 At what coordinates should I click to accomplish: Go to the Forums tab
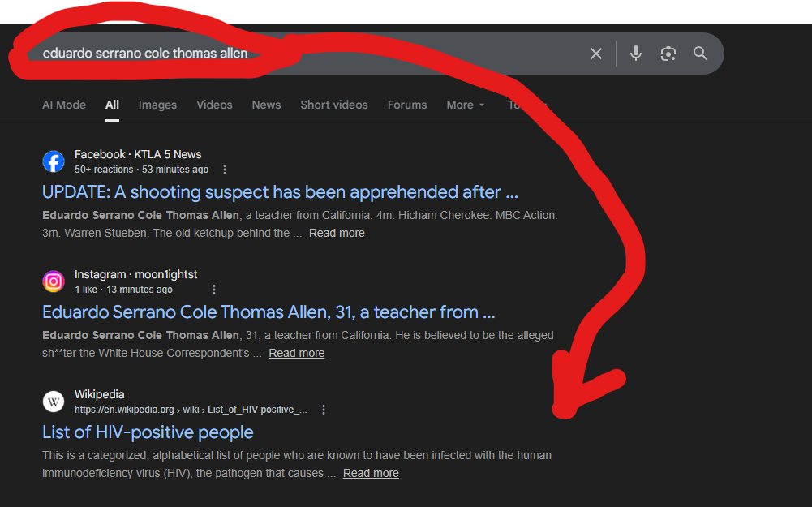[407, 105]
